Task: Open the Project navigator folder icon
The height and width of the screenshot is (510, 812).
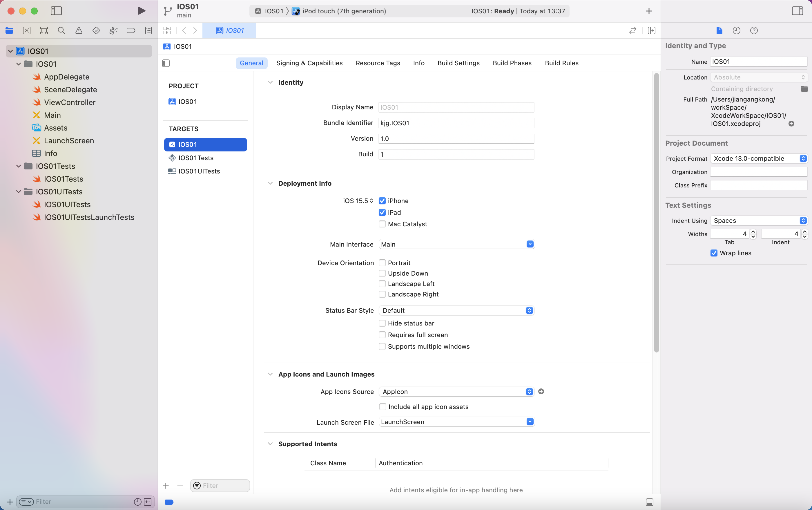Action: 9,31
